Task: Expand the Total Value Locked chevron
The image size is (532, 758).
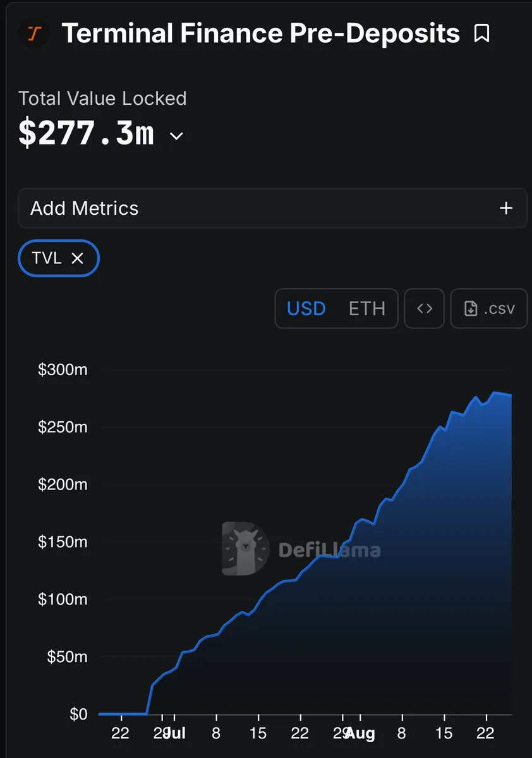Action: 177,136
